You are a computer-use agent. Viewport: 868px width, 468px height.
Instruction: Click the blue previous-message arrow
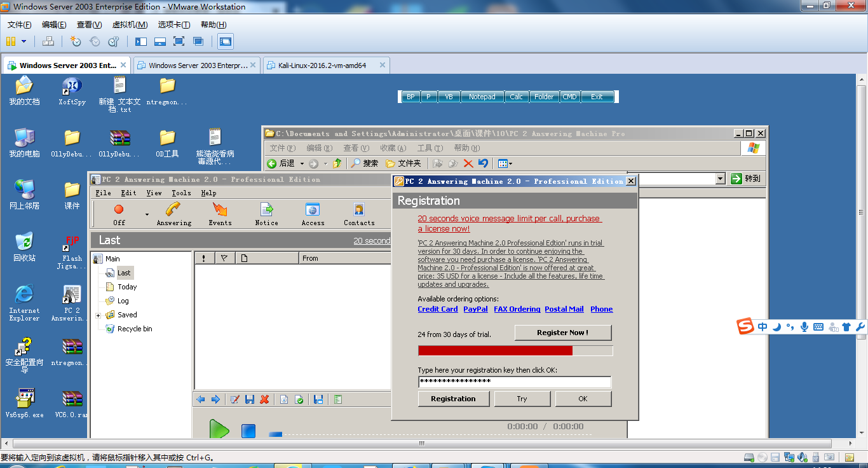[x=200, y=399]
